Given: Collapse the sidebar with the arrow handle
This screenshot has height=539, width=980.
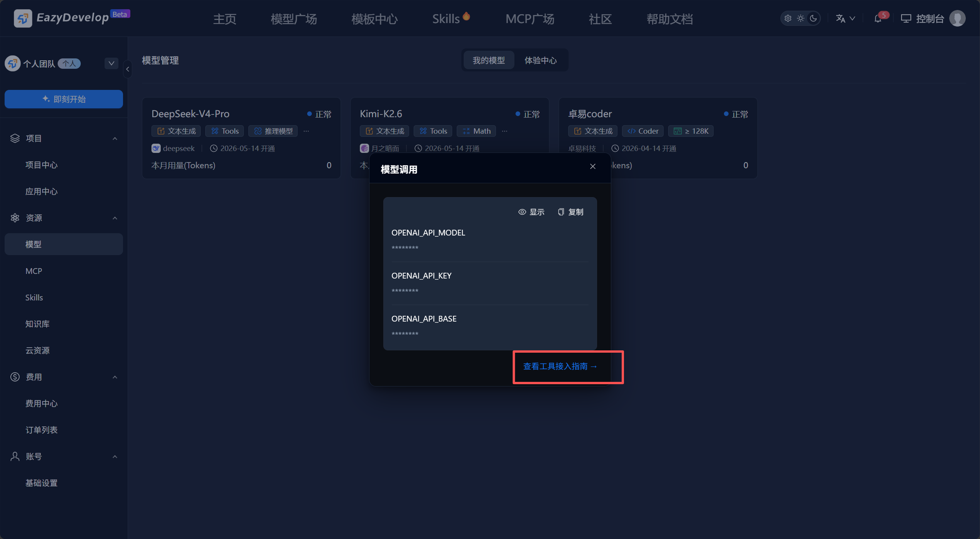Looking at the screenshot, I should pos(128,69).
